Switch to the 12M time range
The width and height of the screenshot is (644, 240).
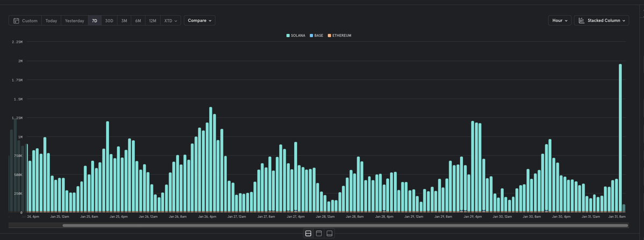(152, 20)
